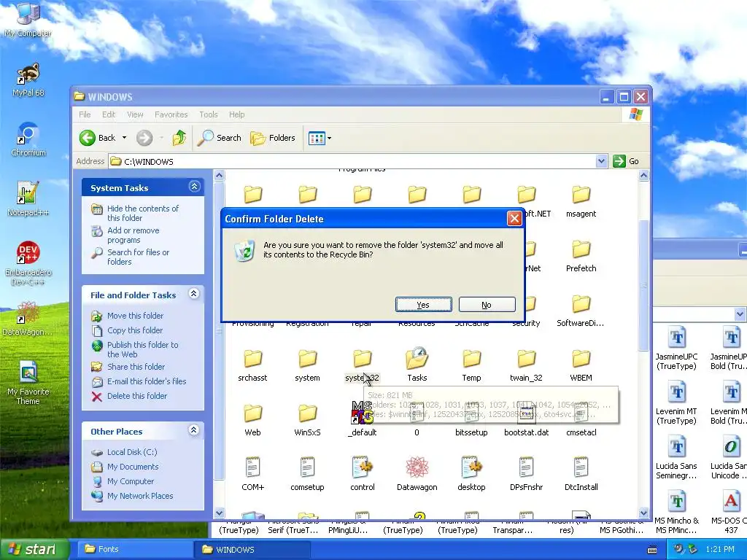Click Add or remove programs link
This screenshot has height=560, width=747.
[x=133, y=236]
